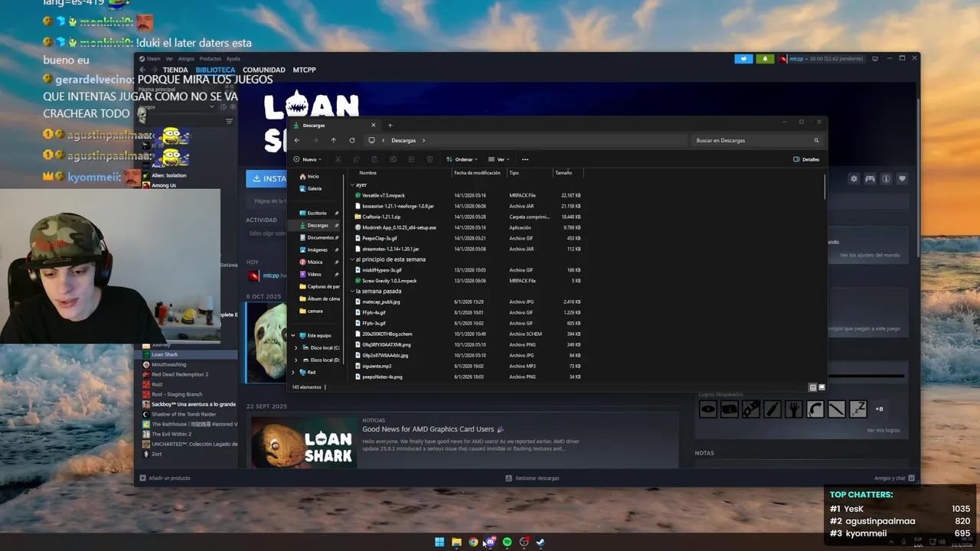The width and height of the screenshot is (980, 551).
Task: Open Steam game info icon
Action: pos(886,178)
